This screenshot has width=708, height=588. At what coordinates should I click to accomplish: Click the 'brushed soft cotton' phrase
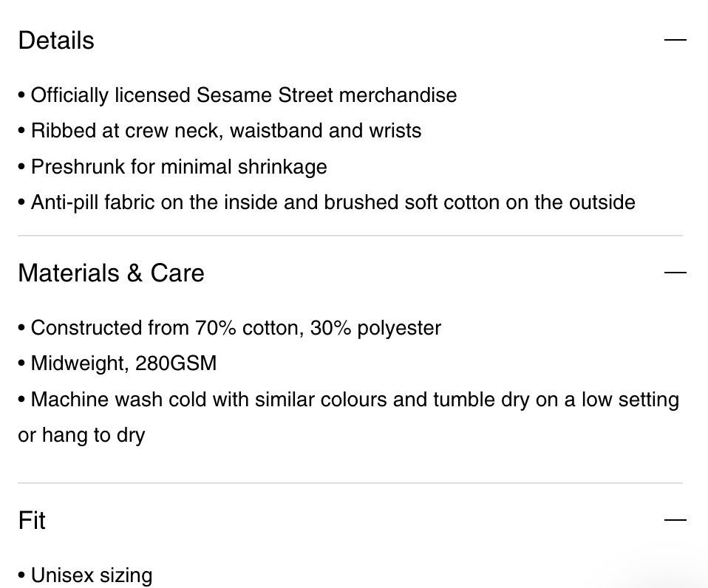tap(412, 202)
